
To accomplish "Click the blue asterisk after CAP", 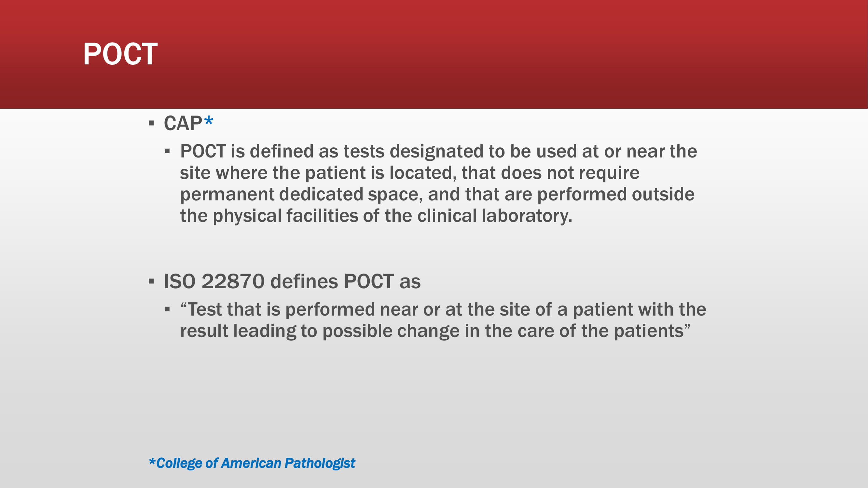I will (209, 121).
